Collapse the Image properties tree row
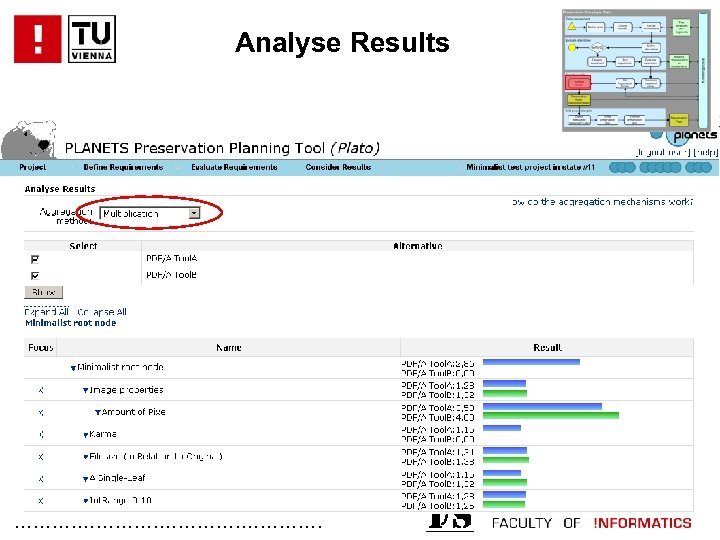720x540 pixels. pyautogui.click(x=85, y=390)
